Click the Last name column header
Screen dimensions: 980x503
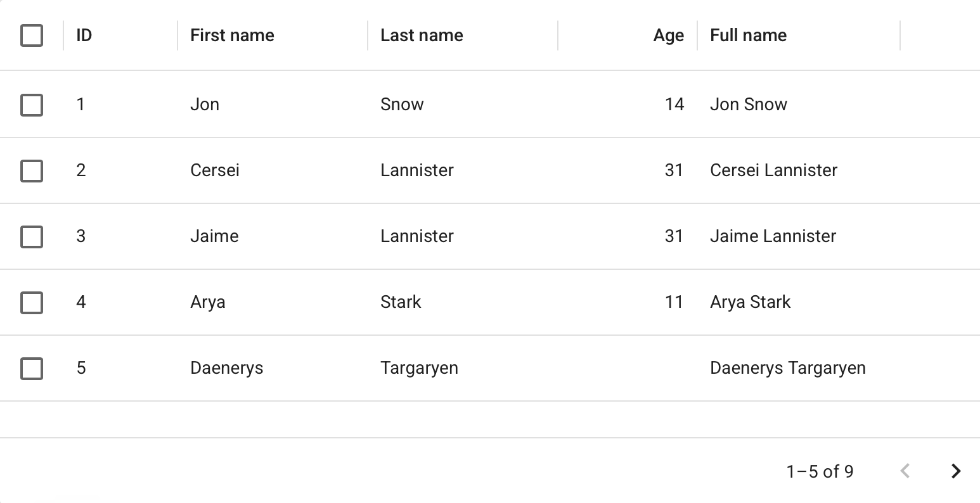point(422,35)
